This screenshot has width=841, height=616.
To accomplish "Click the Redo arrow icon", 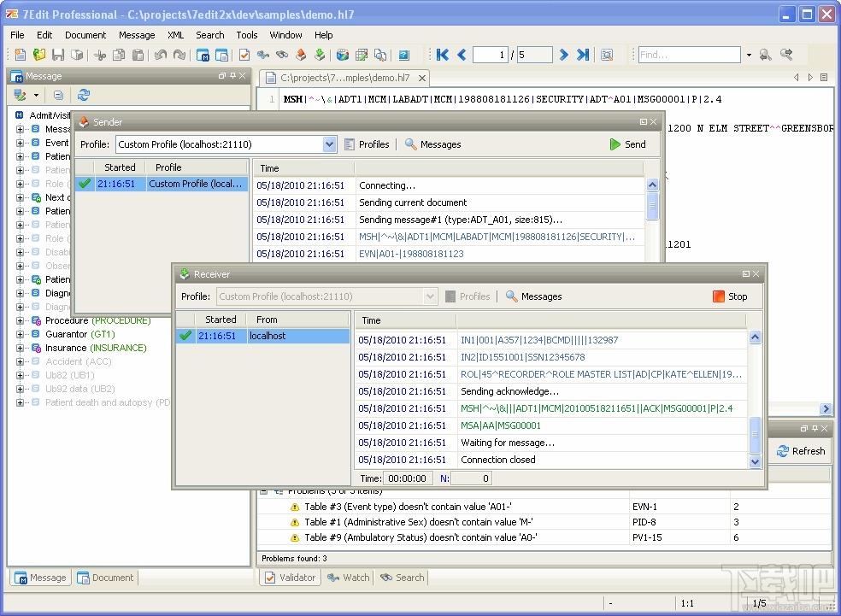I will point(179,55).
